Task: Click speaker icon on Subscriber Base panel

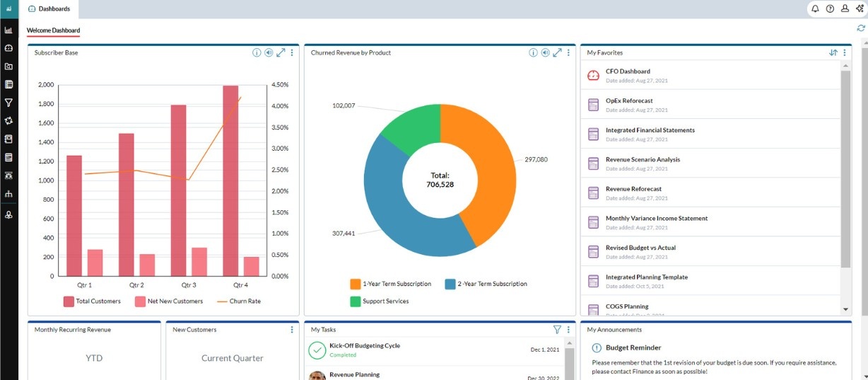Action: click(269, 52)
